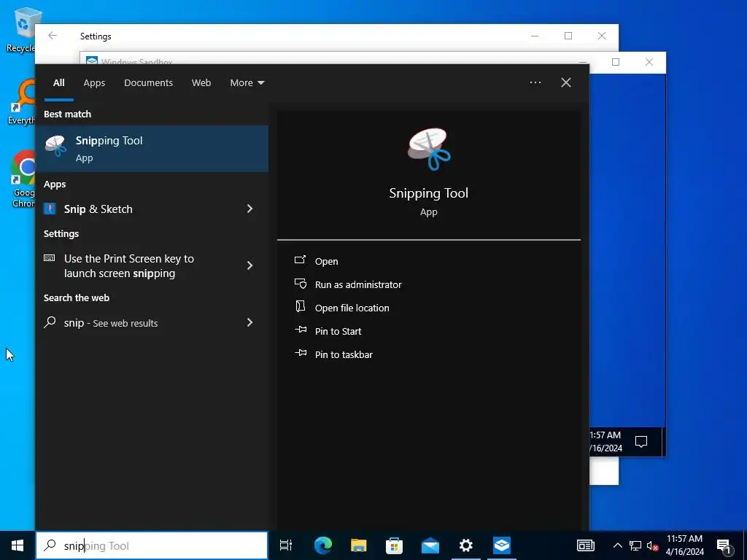The image size is (747, 560).
Task: Click the Sandbox notification icon in Windows Sandbox window
Action: (641, 441)
